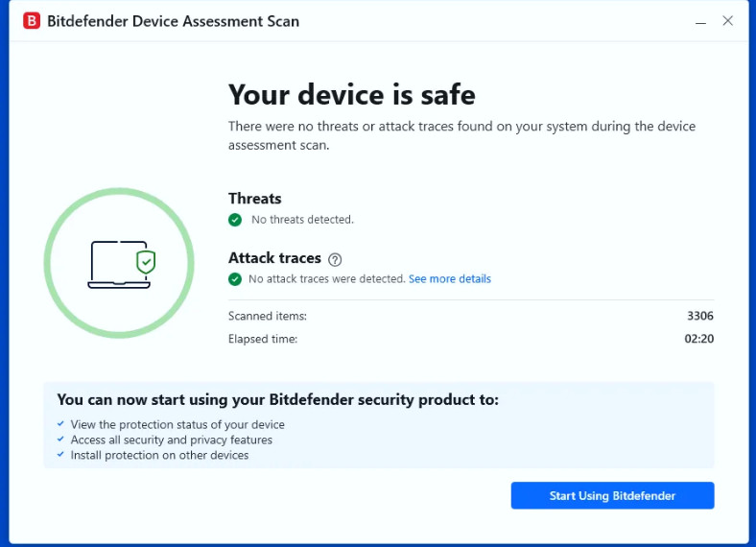Click the green checkmark beside No threats detected

[235, 220]
